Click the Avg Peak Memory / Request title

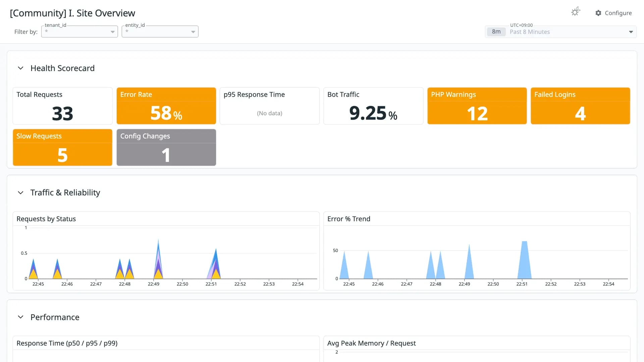click(x=371, y=343)
